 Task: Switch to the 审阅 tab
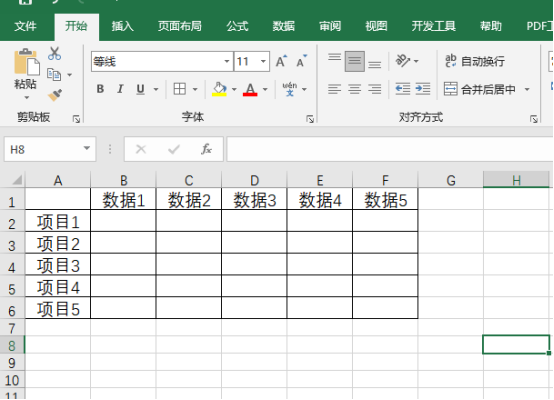330,26
